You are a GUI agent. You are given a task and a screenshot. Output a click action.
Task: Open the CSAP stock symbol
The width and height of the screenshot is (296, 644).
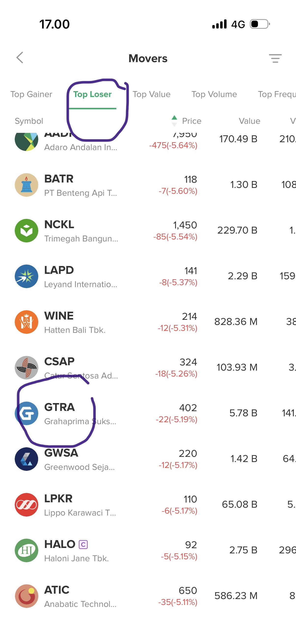[x=59, y=362]
